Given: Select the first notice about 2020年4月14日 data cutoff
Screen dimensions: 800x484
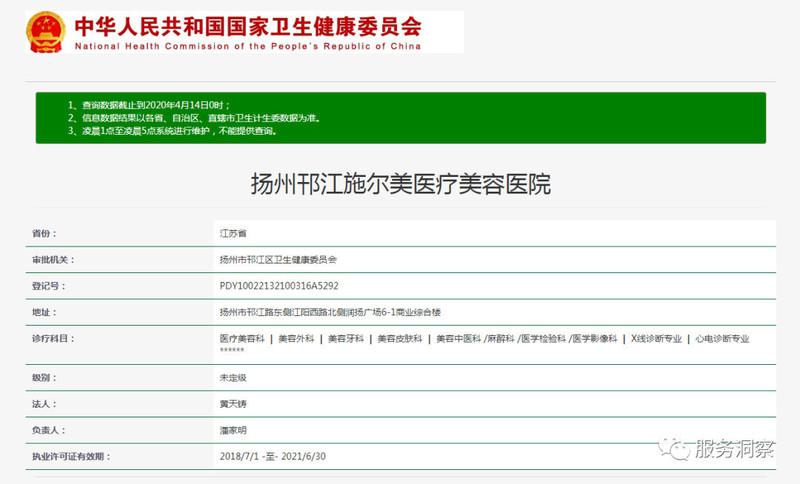Looking at the screenshot, I should [x=149, y=105].
